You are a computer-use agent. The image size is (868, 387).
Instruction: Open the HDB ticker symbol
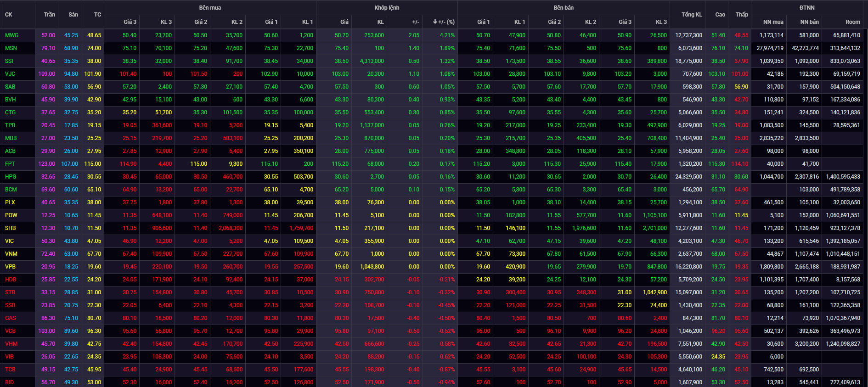(x=11, y=280)
